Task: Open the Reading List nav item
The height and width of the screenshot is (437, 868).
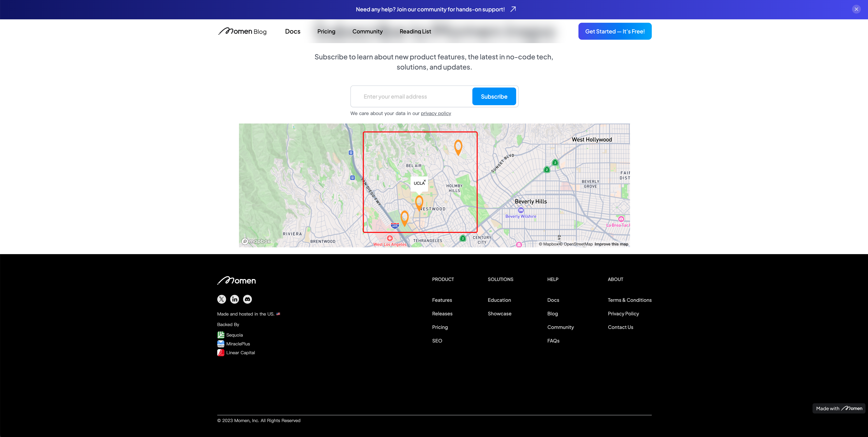Action: pyautogui.click(x=415, y=31)
